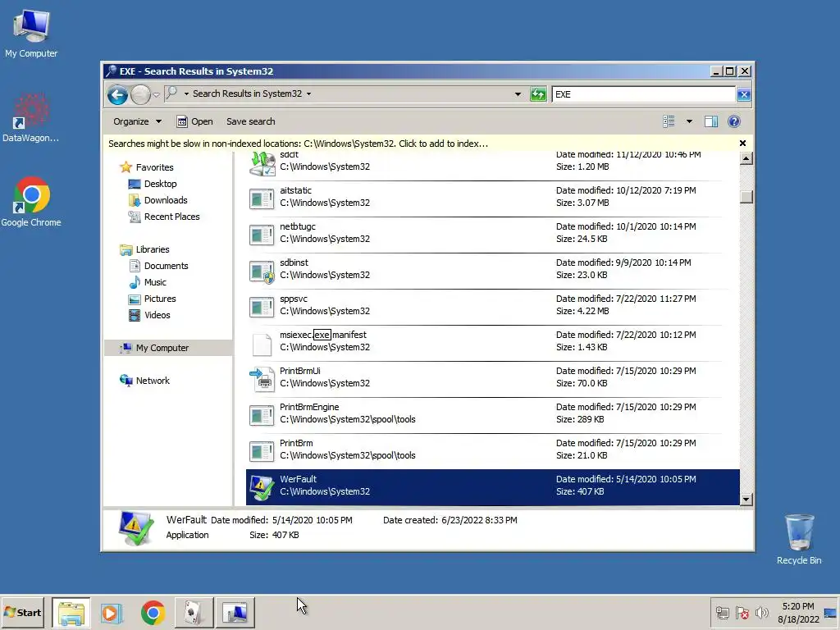Open Help with the question mark icon

pos(734,121)
